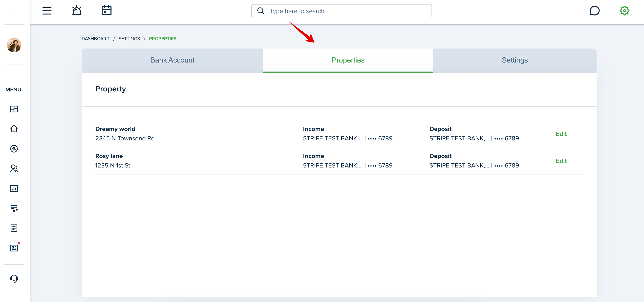Viewport: 644px width, 302px height.
Task: Open the hamburger menu
Action: [x=47, y=11]
